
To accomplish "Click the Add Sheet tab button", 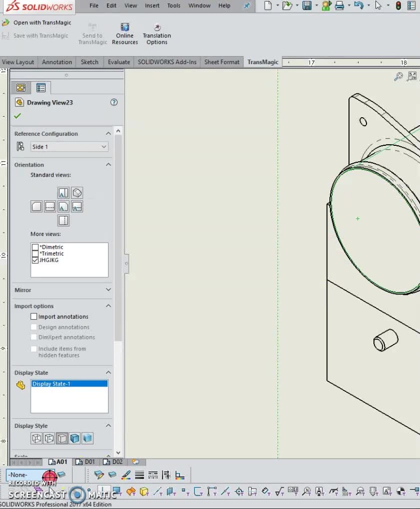I will [136, 462].
